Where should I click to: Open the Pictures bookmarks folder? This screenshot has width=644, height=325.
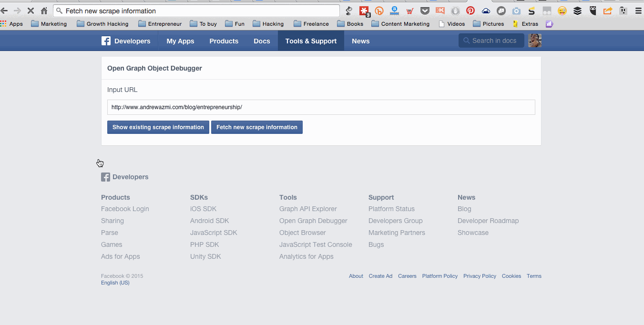click(x=489, y=24)
